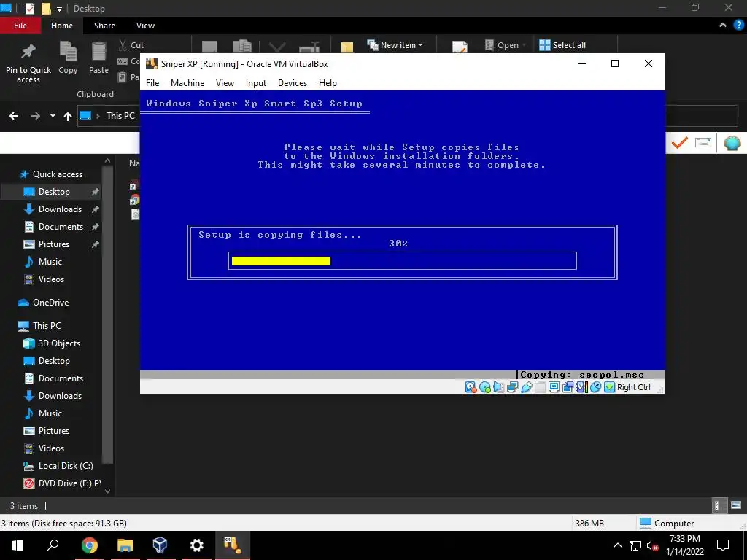This screenshot has width=747, height=560.
Task: Select OneDrive in navigation pane
Action: [50, 303]
